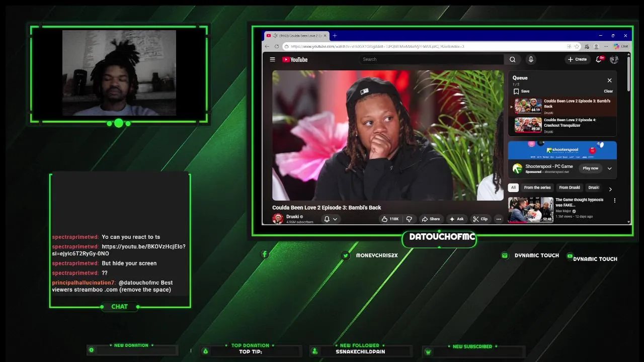Select the 'From Druski' filter chip
644x362 pixels.
click(x=570, y=188)
